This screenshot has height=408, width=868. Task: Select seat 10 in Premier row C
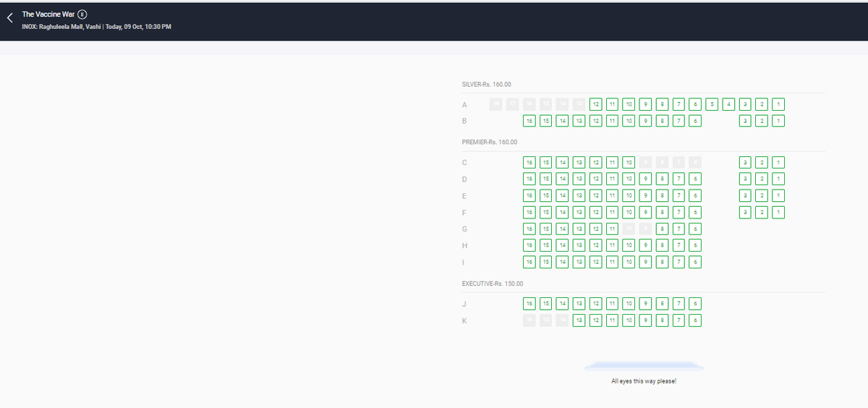pyautogui.click(x=629, y=162)
